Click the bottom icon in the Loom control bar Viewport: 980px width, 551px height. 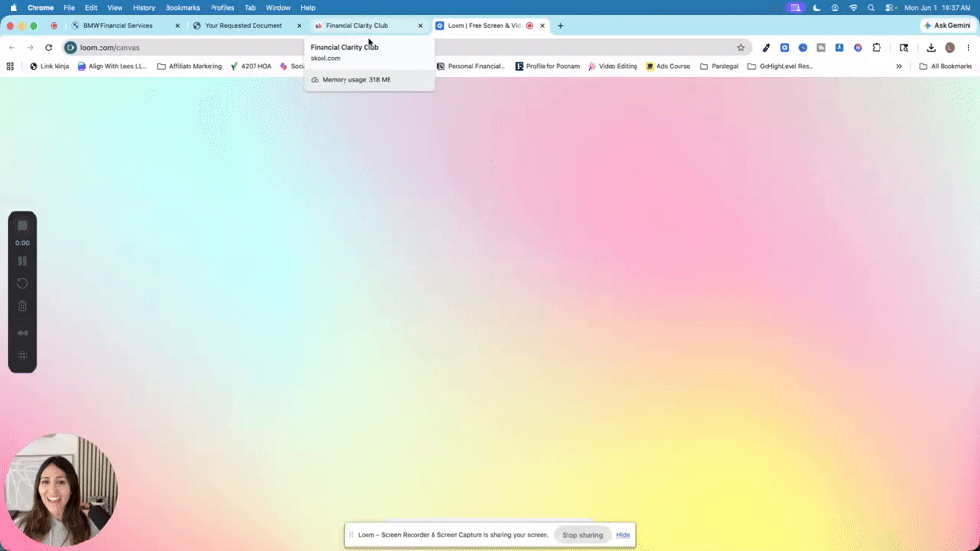point(23,355)
